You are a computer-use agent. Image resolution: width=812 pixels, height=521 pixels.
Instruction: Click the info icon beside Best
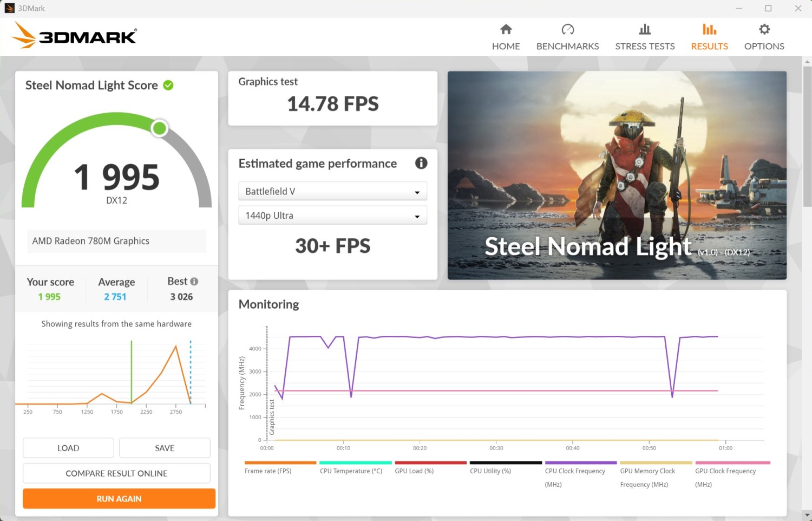pyautogui.click(x=194, y=282)
